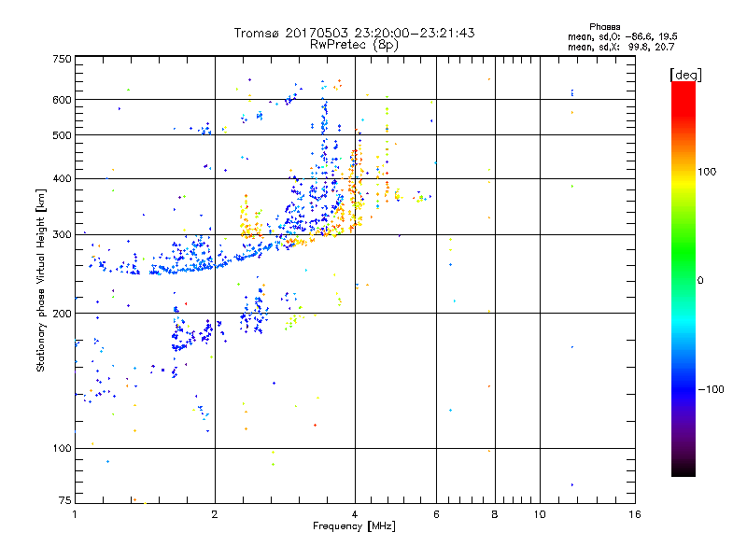Viewport: 747px width, 560px height.
Task: Click the x-axis tick label "10"
Action: (x=540, y=514)
